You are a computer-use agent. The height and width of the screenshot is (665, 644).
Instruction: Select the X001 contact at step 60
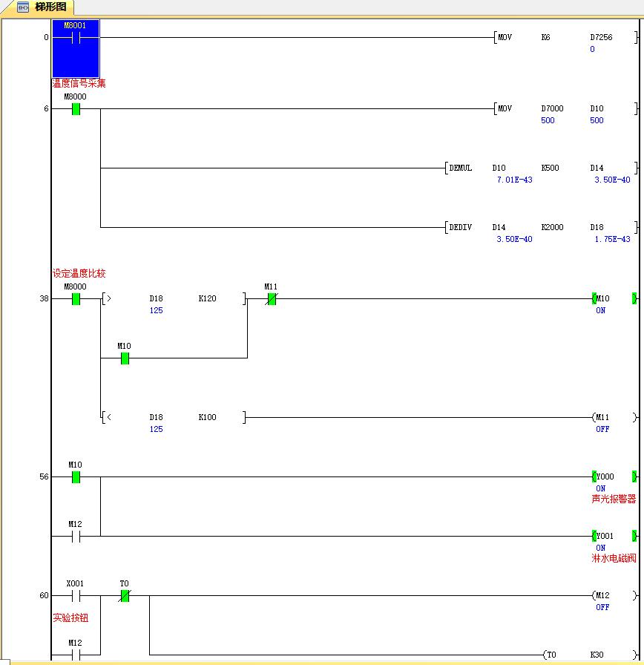76,596
